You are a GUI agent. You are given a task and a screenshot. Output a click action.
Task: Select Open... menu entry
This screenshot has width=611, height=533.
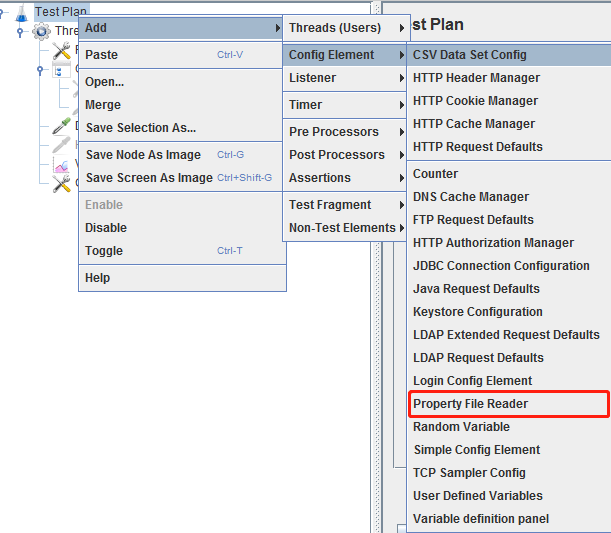[x=180, y=82]
